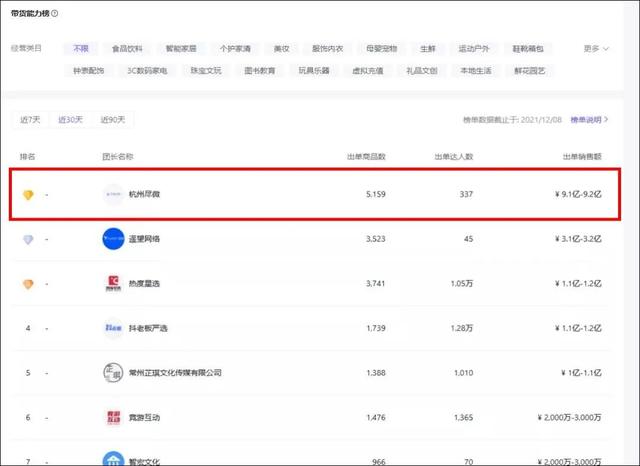The image size is (640, 466).
Task: Click the bronze diamond rank-three badge
Action: pos(28,284)
